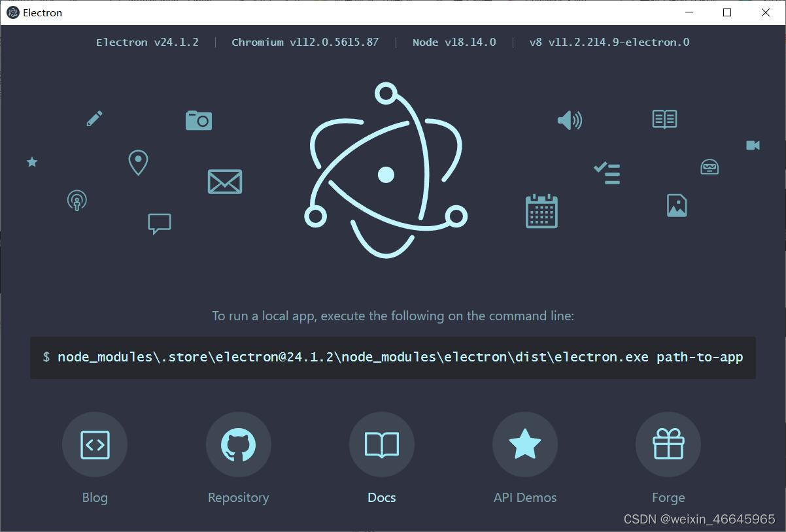Screen dimensions: 786x532
Task: Open the Electron Blog page
Action: pyautogui.click(x=95, y=444)
